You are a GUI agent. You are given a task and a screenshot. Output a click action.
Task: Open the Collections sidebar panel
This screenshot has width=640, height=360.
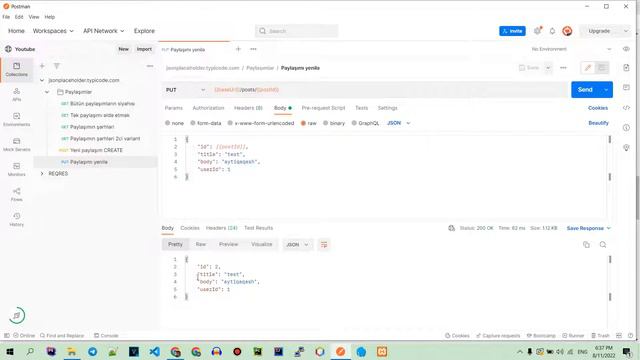coord(16,69)
